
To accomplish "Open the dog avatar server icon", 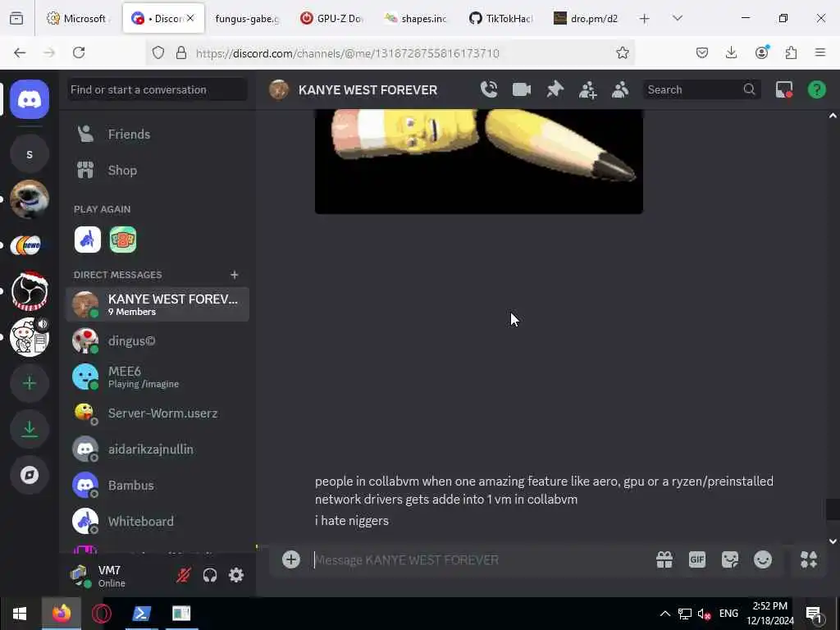I will click(x=30, y=200).
